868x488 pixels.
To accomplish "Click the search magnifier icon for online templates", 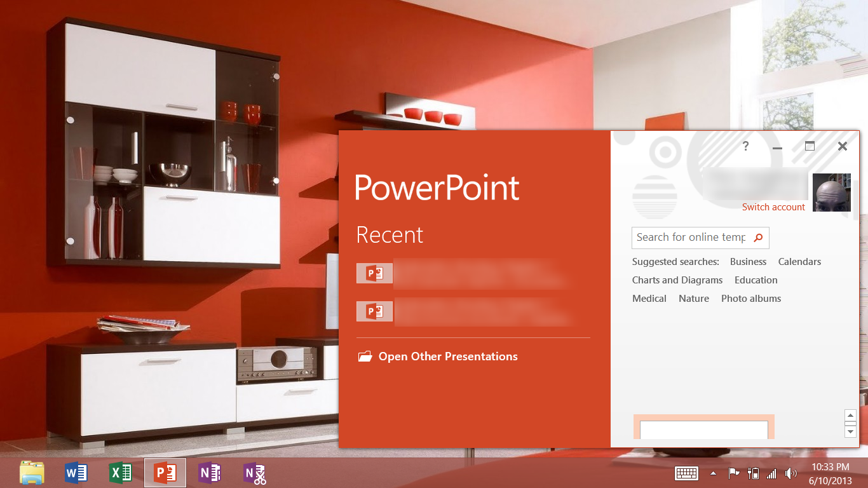I will [758, 238].
